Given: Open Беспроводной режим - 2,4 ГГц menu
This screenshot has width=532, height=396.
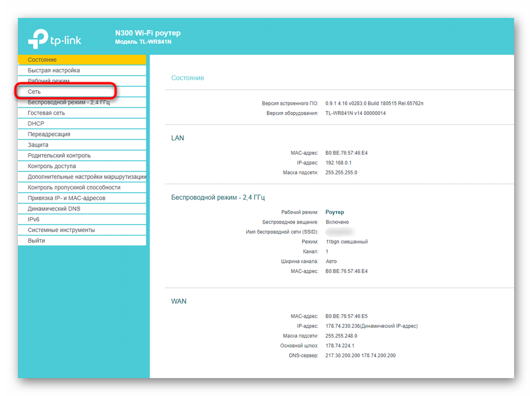Looking at the screenshot, I should coord(68,103).
